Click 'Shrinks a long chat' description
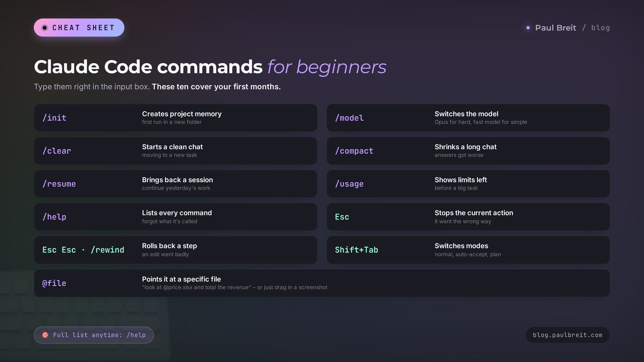 pyautogui.click(x=465, y=147)
